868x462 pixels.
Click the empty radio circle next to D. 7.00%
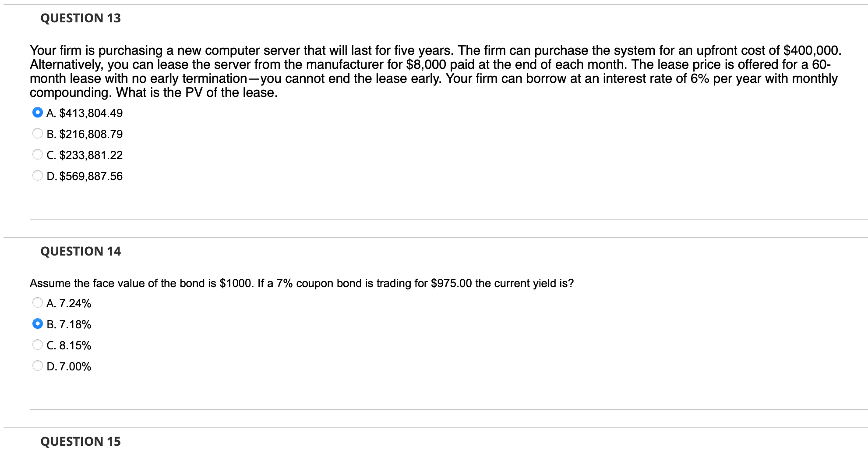37,366
